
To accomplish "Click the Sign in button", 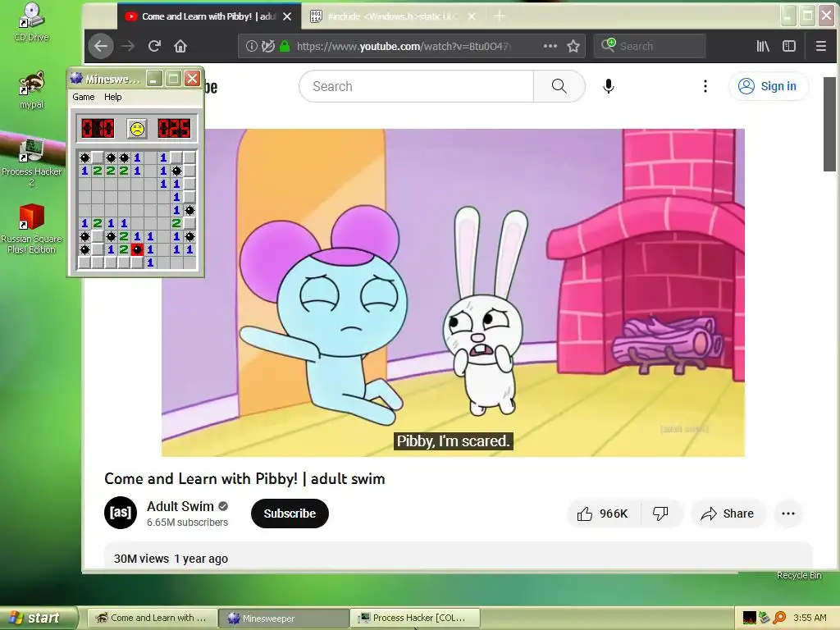I will pyautogui.click(x=768, y=85).
